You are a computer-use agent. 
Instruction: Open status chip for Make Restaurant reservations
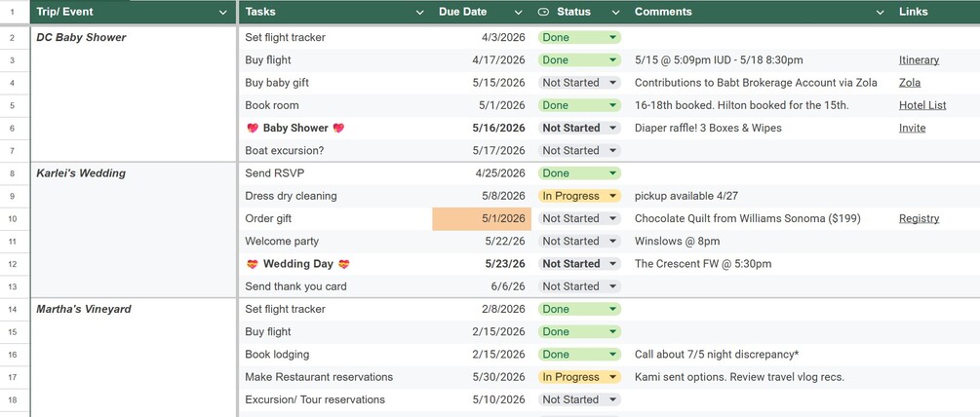click(x=579, y=377)
